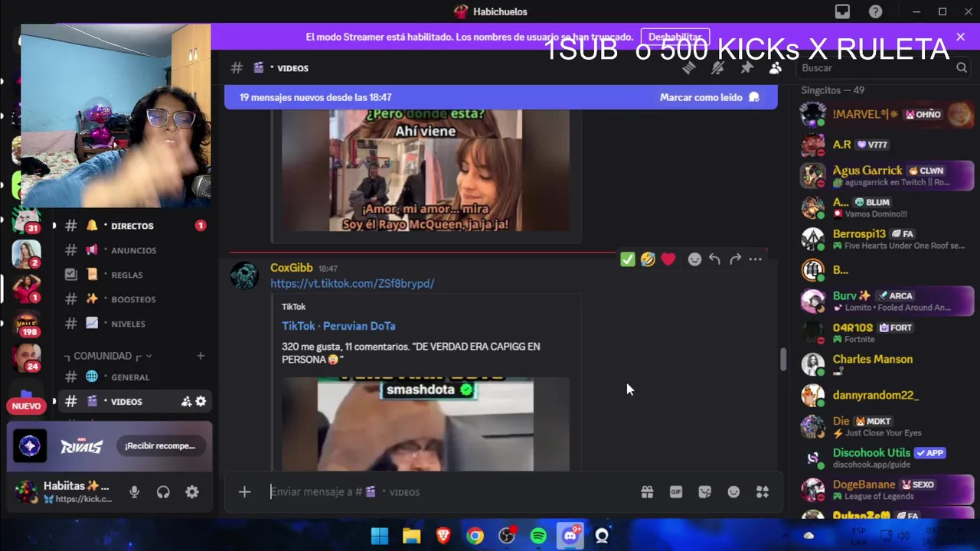Open the GIF picker
980x551 pixels.
(x=676, y=492)
